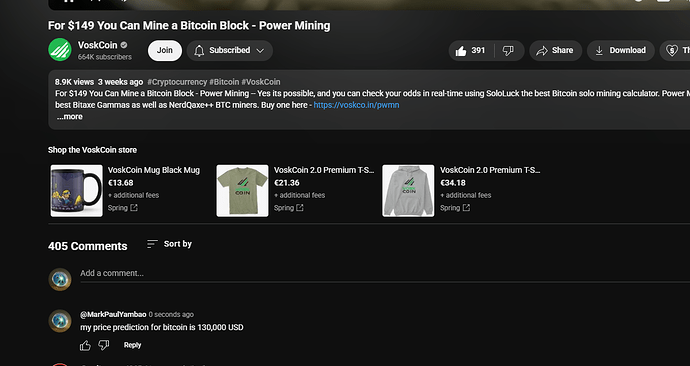Dislike MarkPaulYambao's comment

click(x=103, y=345)
